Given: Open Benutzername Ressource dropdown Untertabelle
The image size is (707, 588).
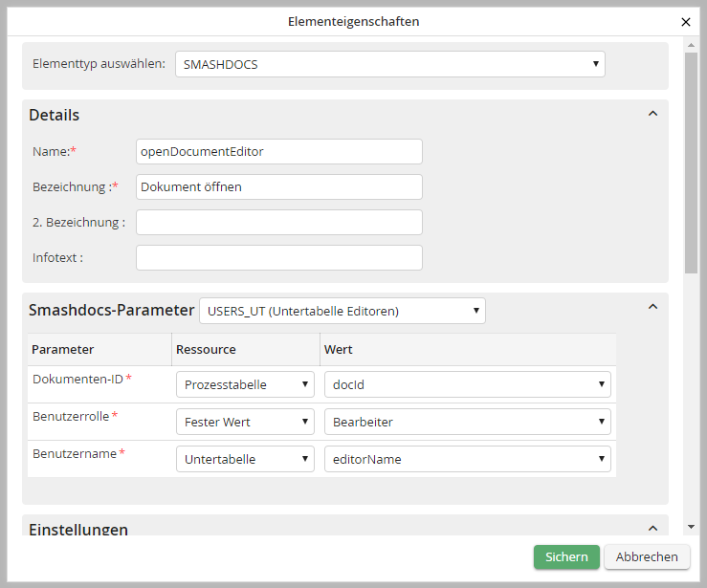Looking at the screenshot, I should pos(245,459).
